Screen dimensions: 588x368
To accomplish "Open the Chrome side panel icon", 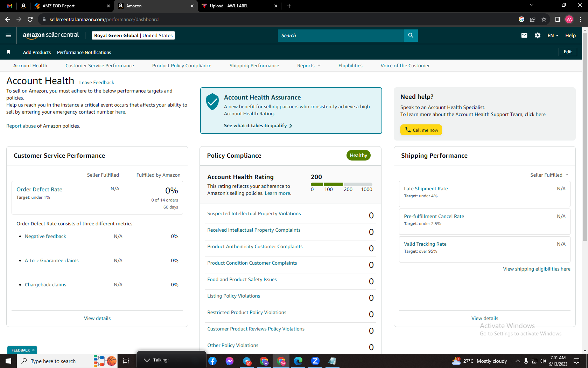I will tap(558, 19).
